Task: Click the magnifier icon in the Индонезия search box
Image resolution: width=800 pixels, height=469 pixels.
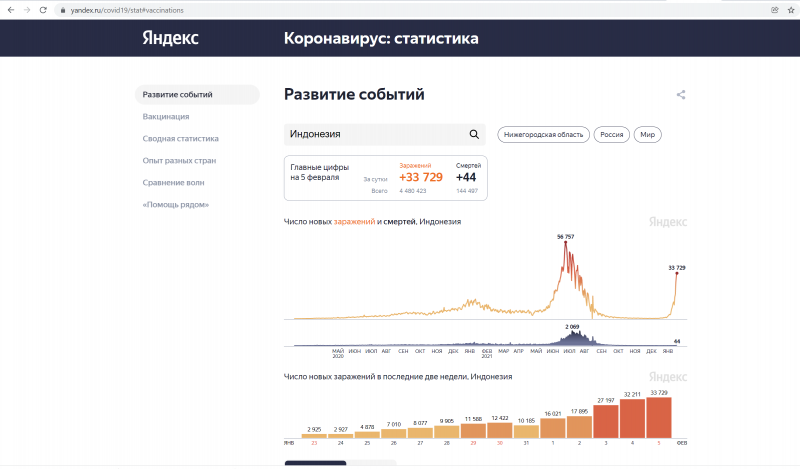Action: [x=474, y=134]
